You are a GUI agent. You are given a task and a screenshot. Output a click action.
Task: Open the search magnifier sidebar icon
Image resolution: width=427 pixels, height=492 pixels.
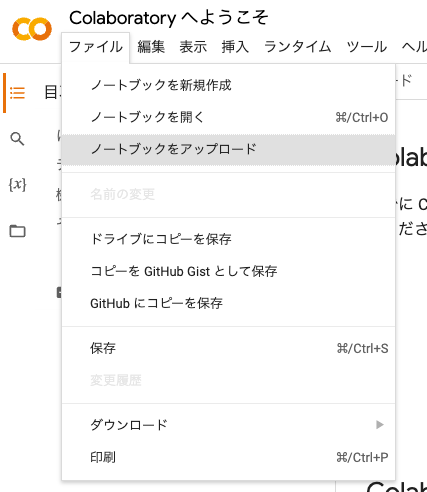[17, 139]
